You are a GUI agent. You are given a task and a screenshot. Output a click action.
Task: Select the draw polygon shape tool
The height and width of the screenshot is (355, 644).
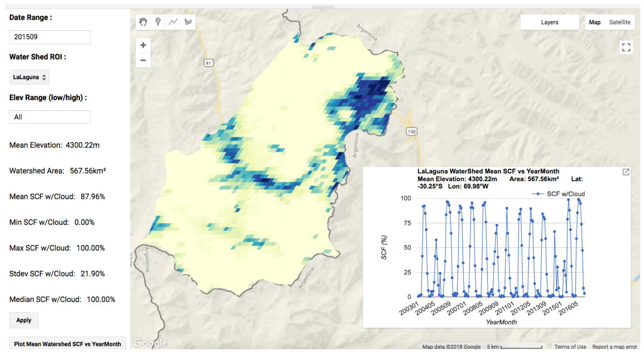(x=188, y=22)
